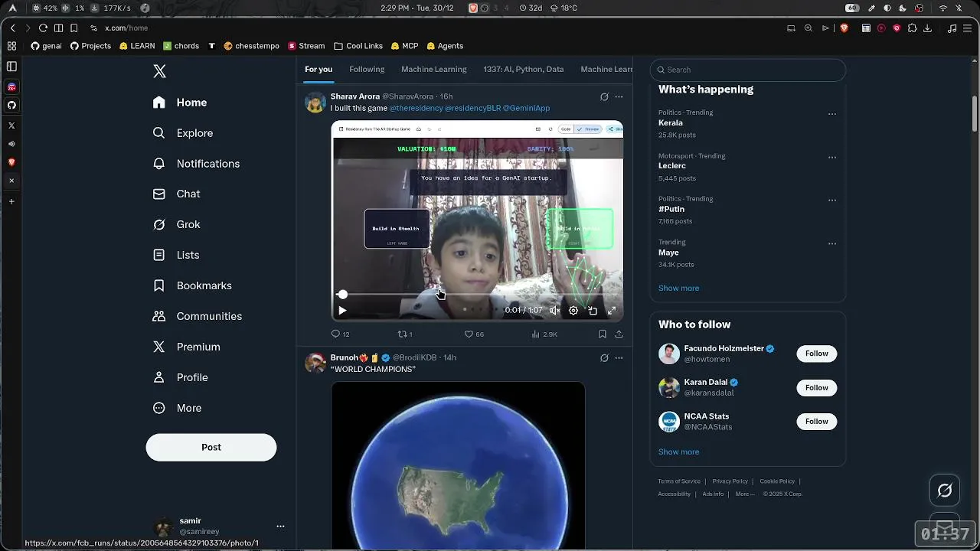Open the Privacy Policy link
Viewport: 980px width, 551px height.
pos(730,481)
